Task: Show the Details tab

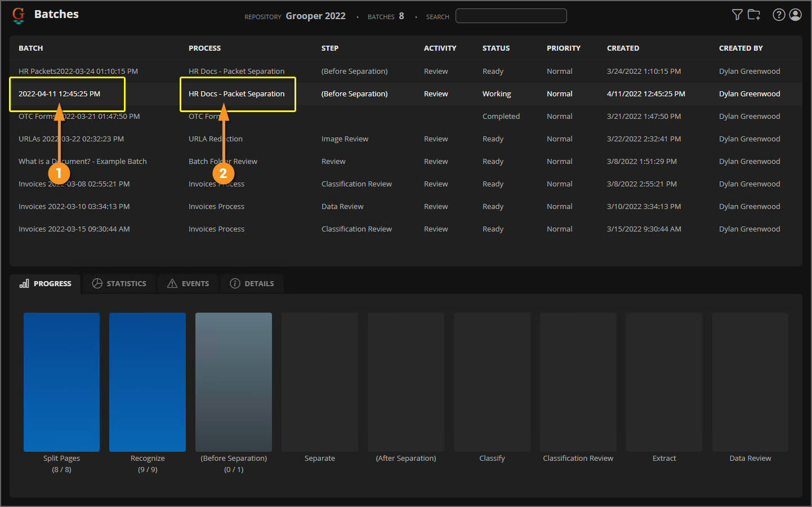Action: pos(252,283)
